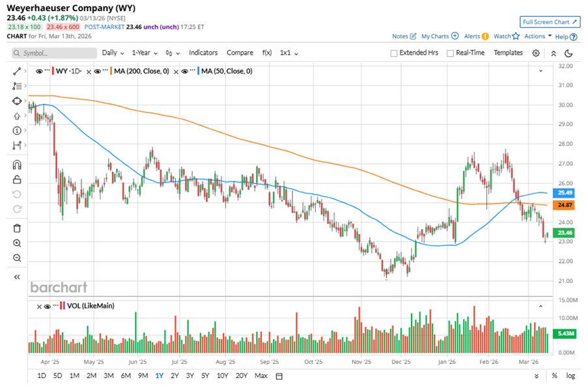This screenshot has height=391, width=588.
Task: Select the arrow marker tool
Action: click(x=17, y=116)
